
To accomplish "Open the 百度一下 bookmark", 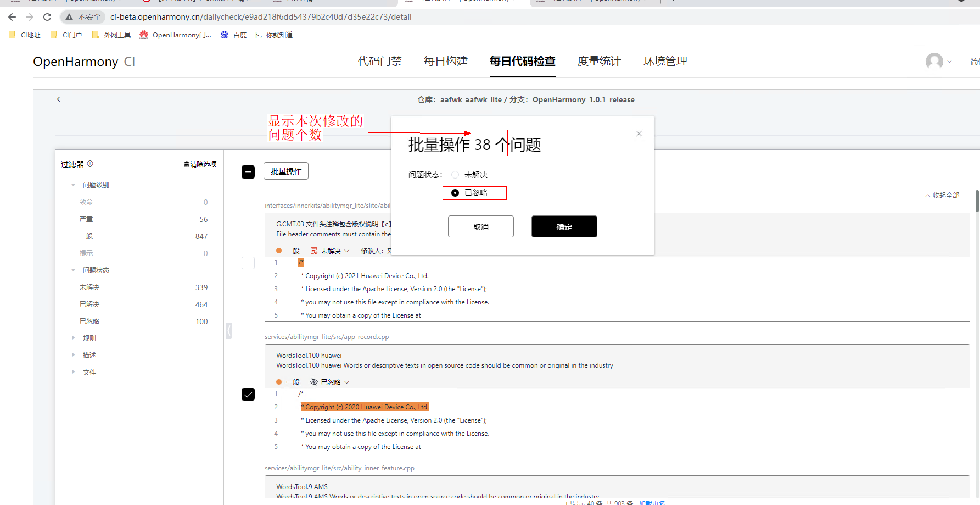I will coord(256,35).
